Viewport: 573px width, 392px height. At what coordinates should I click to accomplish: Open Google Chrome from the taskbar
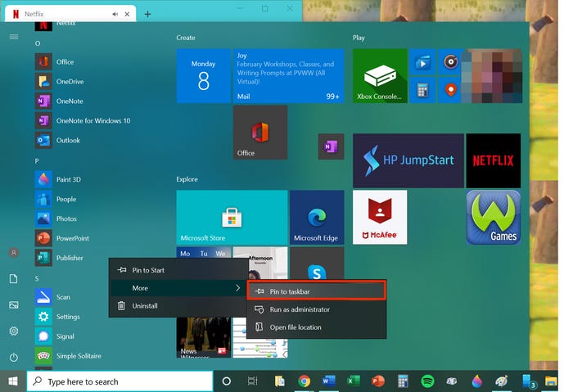tap(305, 381)
